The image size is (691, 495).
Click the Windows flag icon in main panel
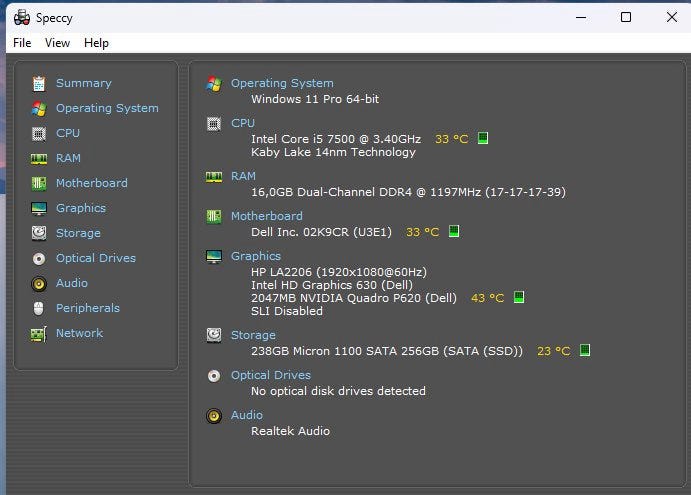[x=214, y=83]
